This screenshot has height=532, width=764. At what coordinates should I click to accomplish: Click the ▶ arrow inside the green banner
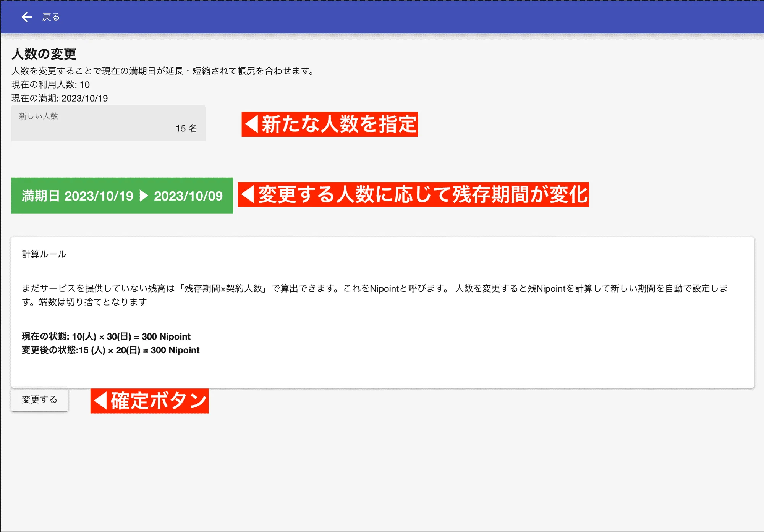pos(143,196)
